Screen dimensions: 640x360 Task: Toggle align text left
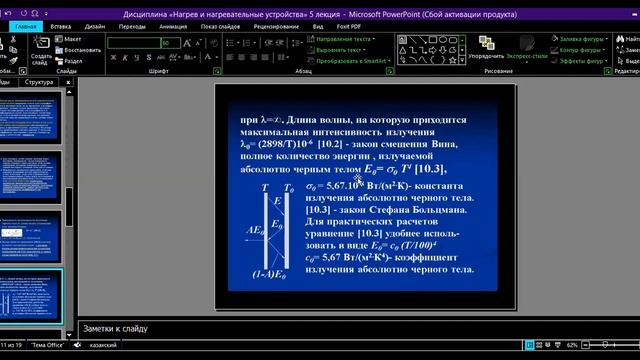230,58
